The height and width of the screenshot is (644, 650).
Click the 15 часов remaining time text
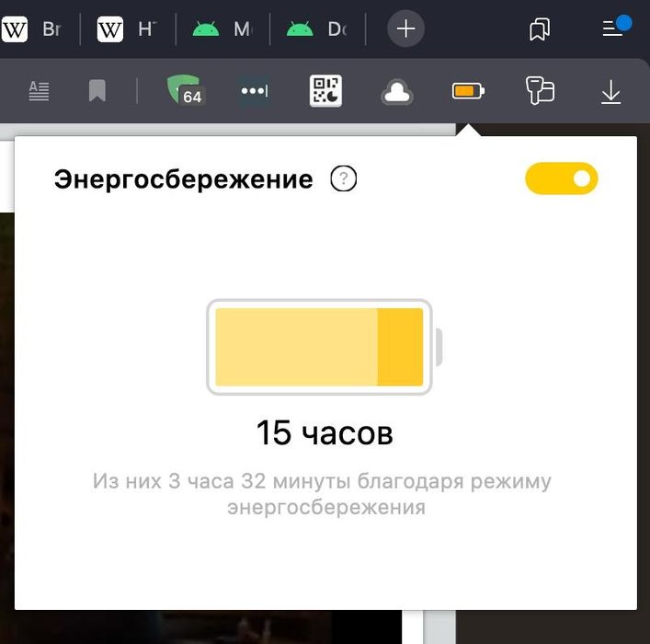pyautogui.click(x=325, y=432)
